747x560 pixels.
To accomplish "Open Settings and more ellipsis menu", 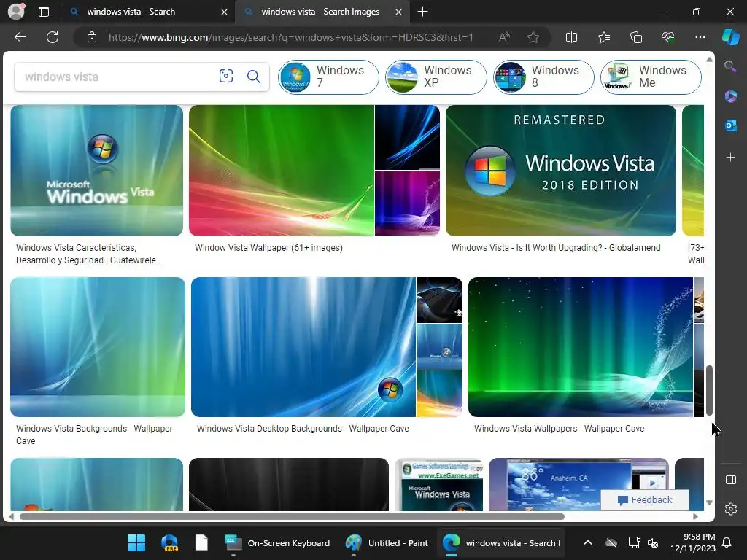I will click(700, 37).
